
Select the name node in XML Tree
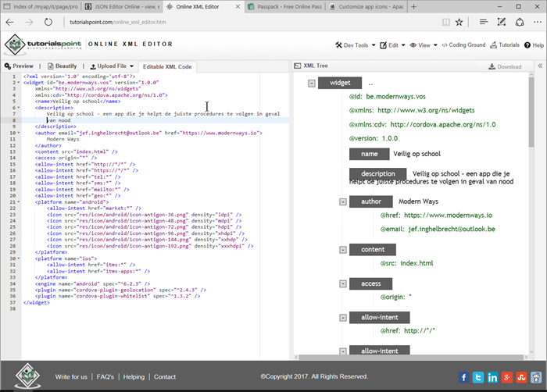370,154
